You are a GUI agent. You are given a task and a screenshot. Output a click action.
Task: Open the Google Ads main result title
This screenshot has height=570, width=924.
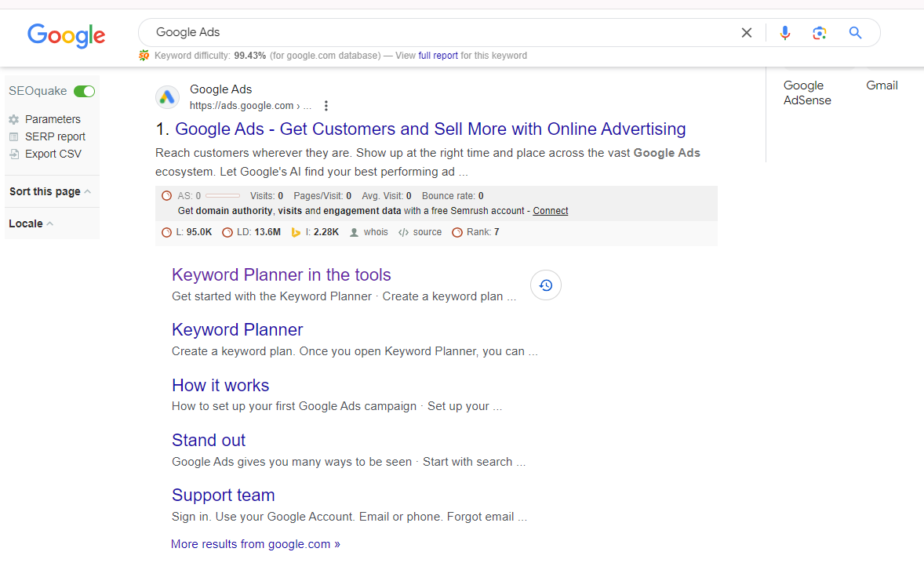pos(430,129)
